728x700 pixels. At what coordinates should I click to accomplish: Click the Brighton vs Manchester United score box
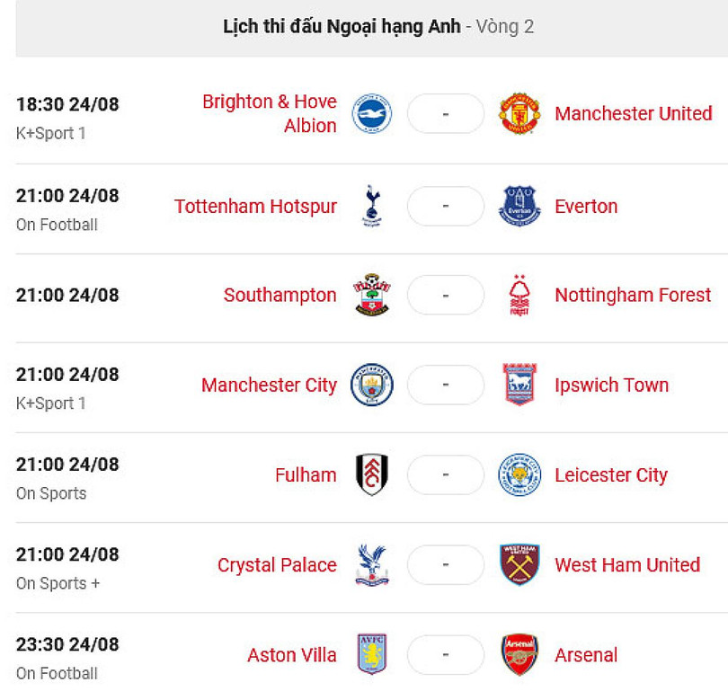(x=446, y=114)
